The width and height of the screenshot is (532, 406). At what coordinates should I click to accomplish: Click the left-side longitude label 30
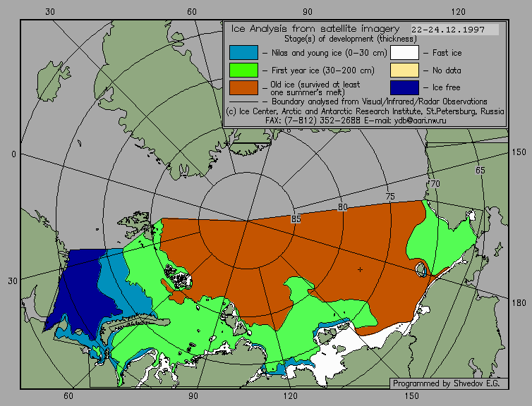(13, 281)
